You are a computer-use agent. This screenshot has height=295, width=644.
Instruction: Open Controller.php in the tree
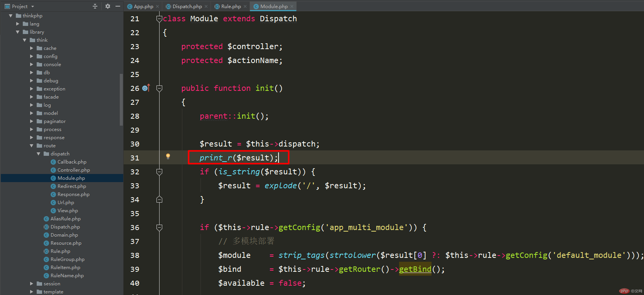click(x=73, y=170)
